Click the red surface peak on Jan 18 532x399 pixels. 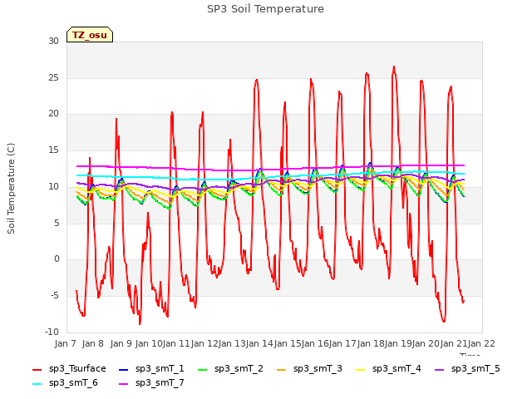[x=394, y=66]
